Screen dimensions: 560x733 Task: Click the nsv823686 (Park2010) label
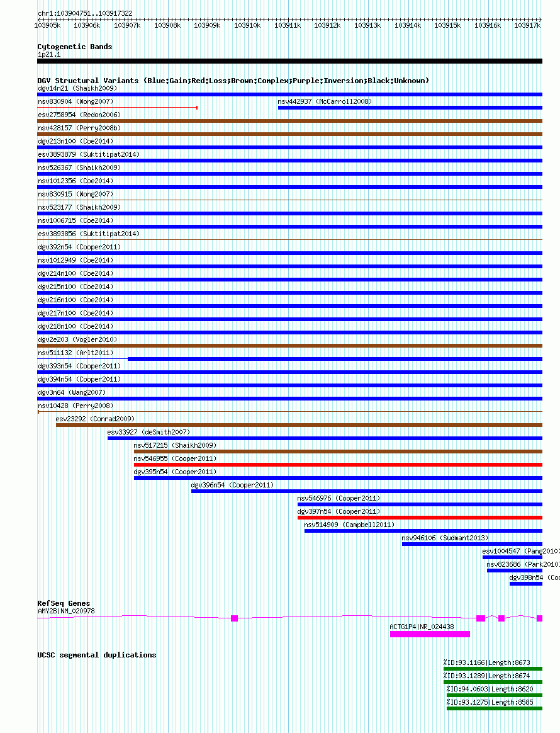(x=523, y=565)
